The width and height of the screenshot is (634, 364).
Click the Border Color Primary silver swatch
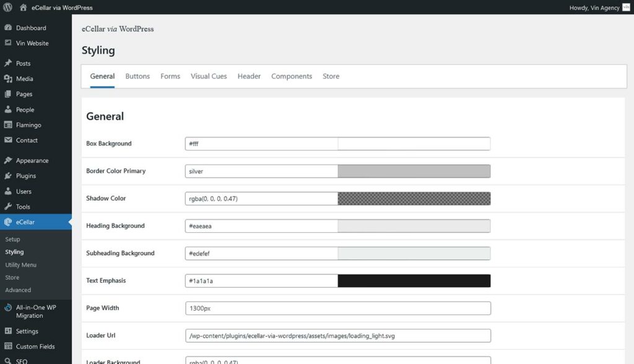pyautogui.click(x=414, y=171)
